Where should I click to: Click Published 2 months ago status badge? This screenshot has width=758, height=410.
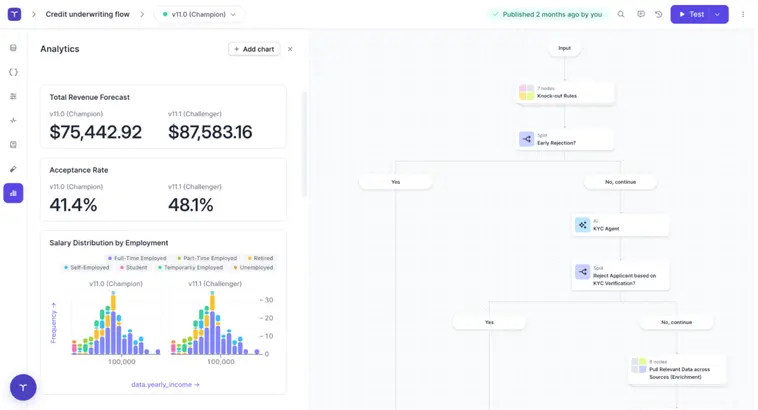point(547,15)
